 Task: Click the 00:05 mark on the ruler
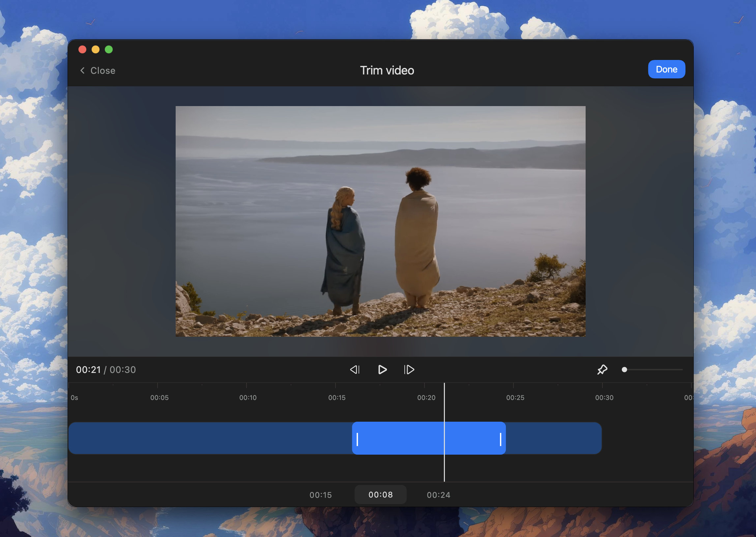[x=160, y=397]
